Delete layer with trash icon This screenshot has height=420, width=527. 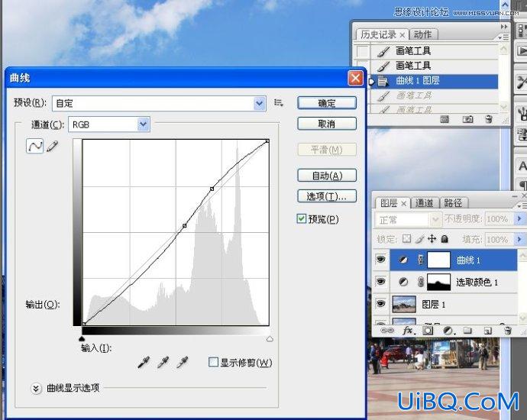[x=508, y=331]
